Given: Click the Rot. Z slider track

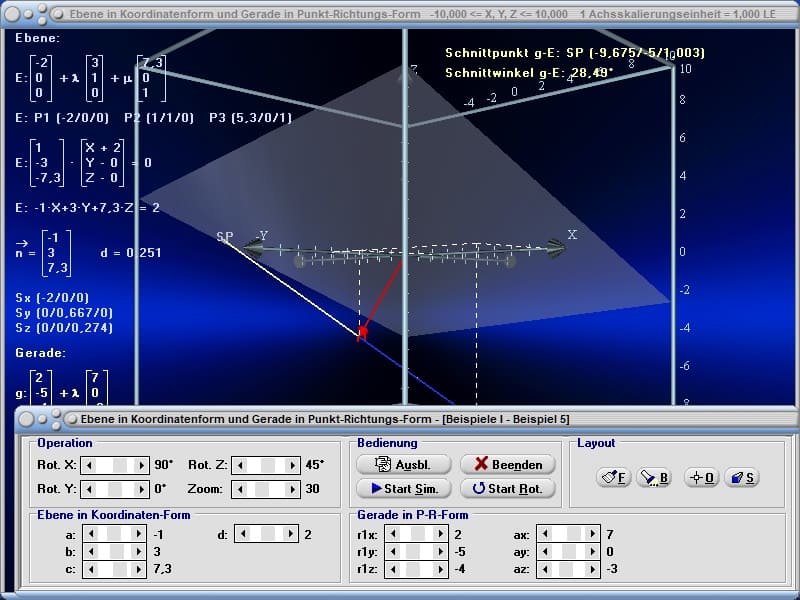Looking at the screenshot, I should tap(266, 465).
